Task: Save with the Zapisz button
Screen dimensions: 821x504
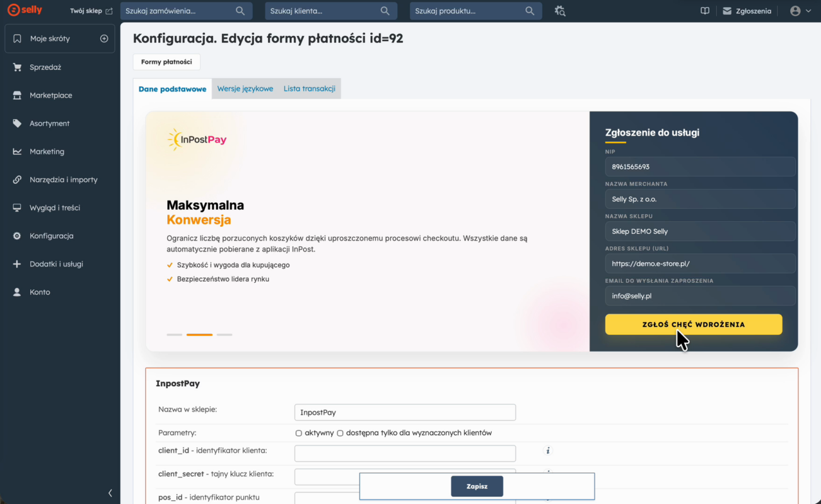Action: [477, 486]
